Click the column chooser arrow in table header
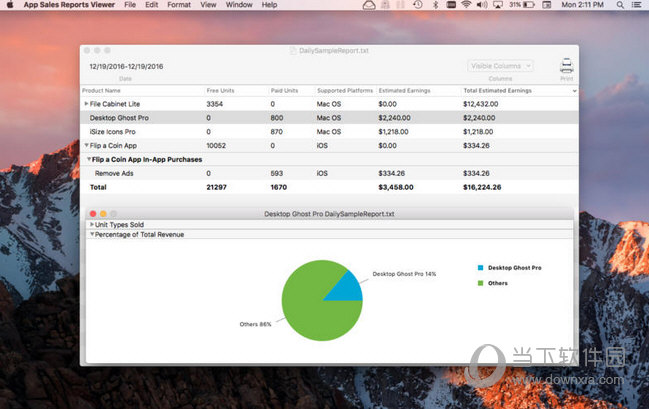The image size is (649, 409). click(x=574, y=91)
